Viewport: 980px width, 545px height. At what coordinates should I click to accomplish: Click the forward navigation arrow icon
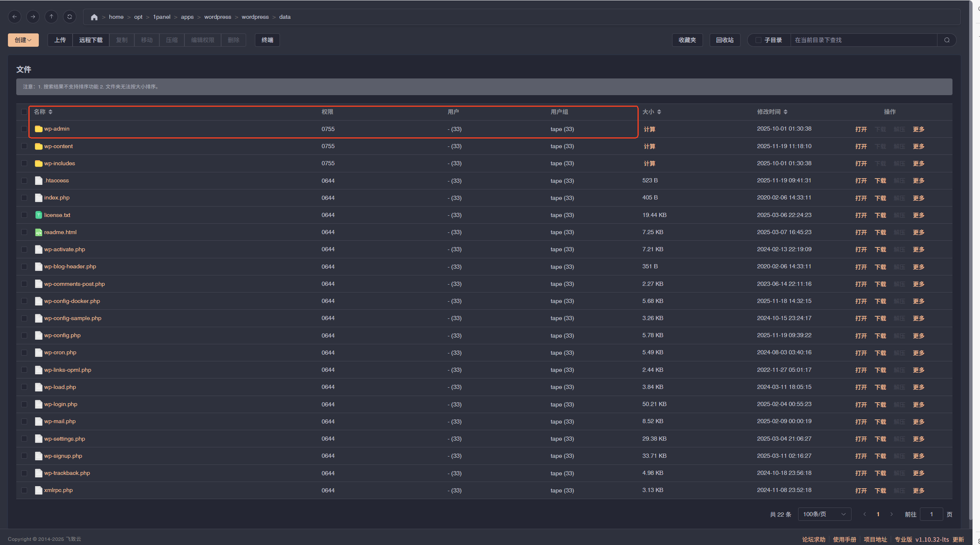[33, 17]
